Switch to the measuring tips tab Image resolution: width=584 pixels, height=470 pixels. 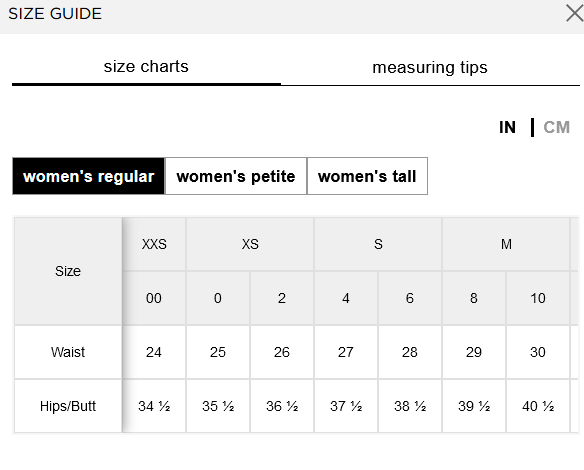[430, 67]
